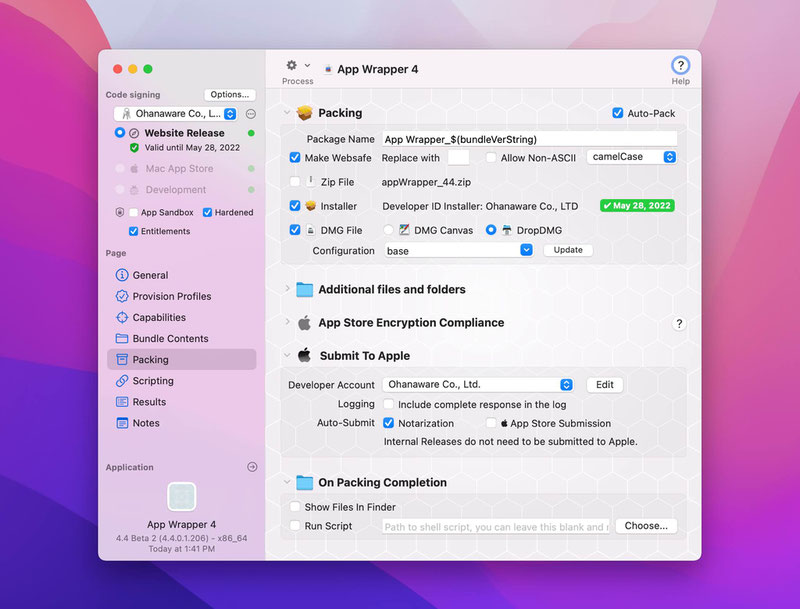Uncheck the Installer checkbox
The width and height of the screenshot is (800, 609).
(x=295, y=205)
